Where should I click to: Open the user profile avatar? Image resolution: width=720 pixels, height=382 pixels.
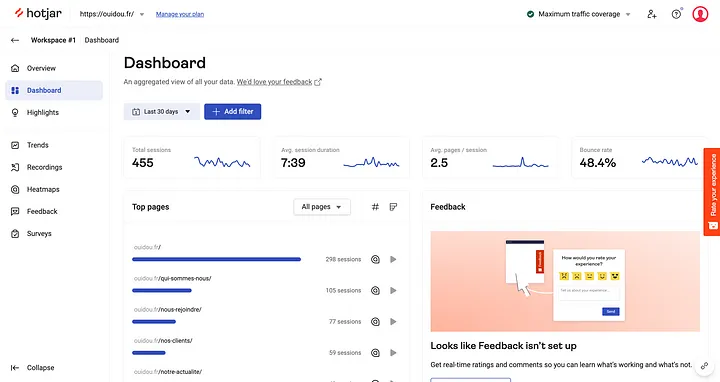(x=700, y=14)
